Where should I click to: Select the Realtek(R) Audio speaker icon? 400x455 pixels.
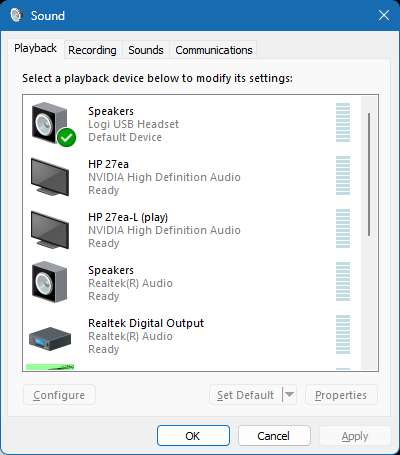point(50,282)
